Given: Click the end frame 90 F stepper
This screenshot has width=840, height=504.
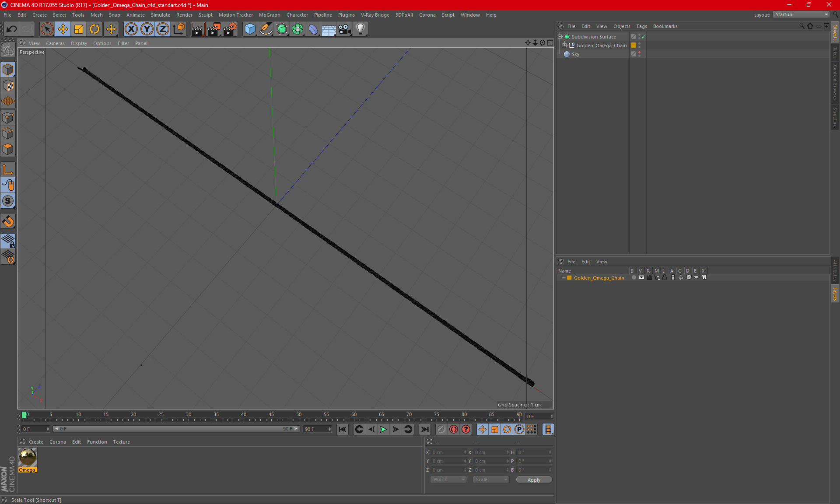Looking at the screenshot, I should coord(329,429).
